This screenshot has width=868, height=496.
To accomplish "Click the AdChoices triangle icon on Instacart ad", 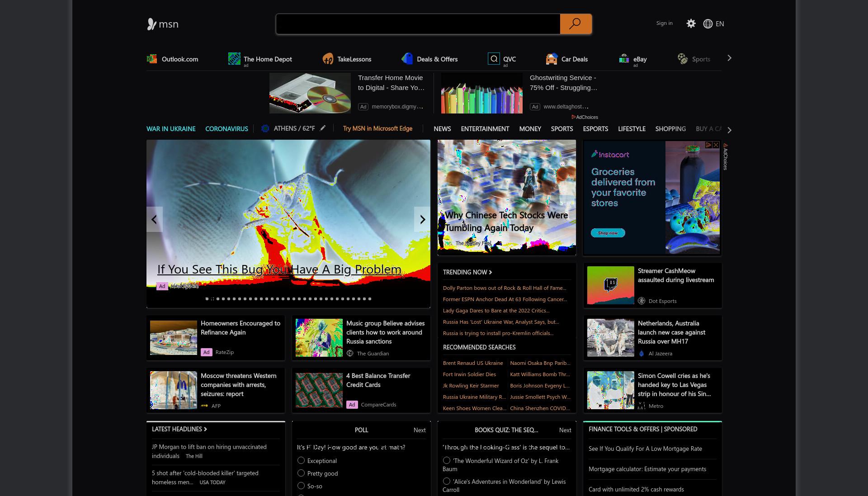I will point(709,145).
